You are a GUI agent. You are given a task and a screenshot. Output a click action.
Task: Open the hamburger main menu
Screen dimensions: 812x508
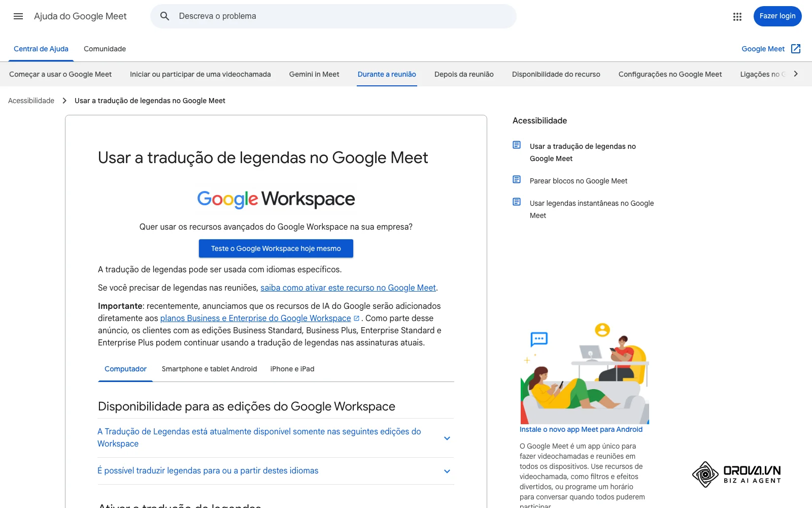(18, 16)
